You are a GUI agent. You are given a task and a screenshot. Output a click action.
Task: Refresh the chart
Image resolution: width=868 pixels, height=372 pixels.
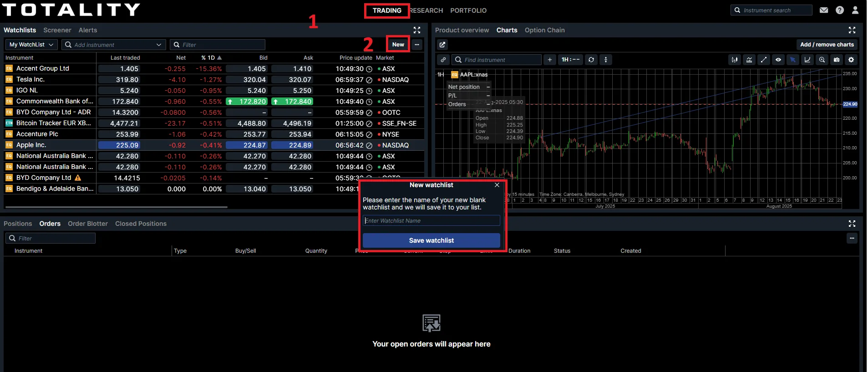tap(591, 60)
